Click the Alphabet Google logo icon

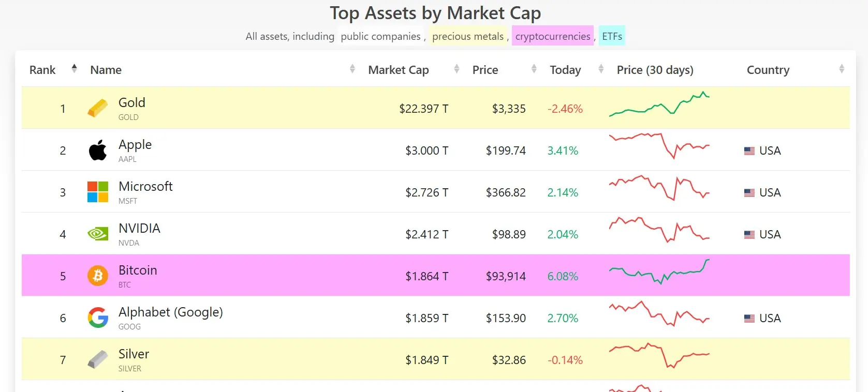[x=97, y=318]
